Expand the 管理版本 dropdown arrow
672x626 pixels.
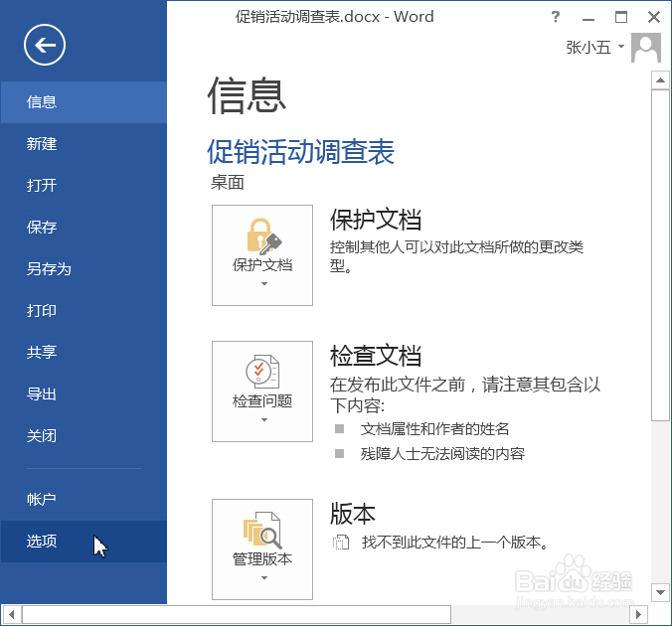click(x=264, y=578)
